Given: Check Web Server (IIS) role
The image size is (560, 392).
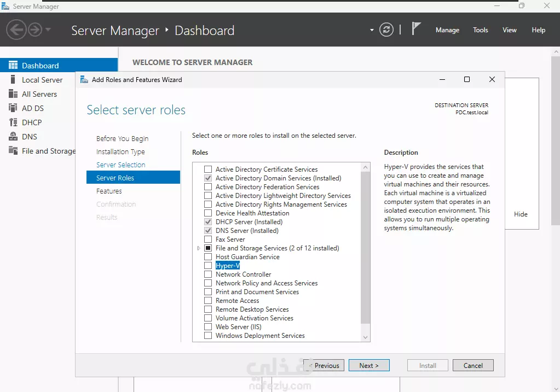Looking at the screenshot, I should (x=208, y=326).
